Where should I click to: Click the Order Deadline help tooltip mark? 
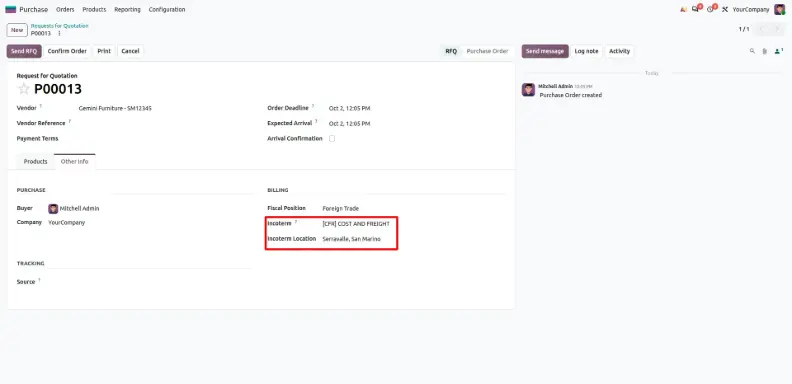(x=313, y=106)
